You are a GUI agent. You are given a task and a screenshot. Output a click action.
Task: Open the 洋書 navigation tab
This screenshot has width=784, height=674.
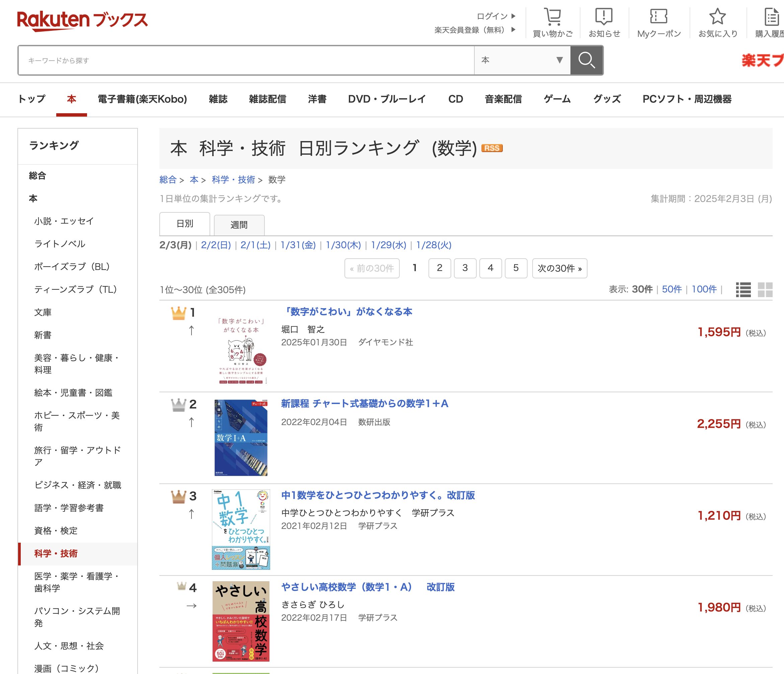[x=317, y=99]
